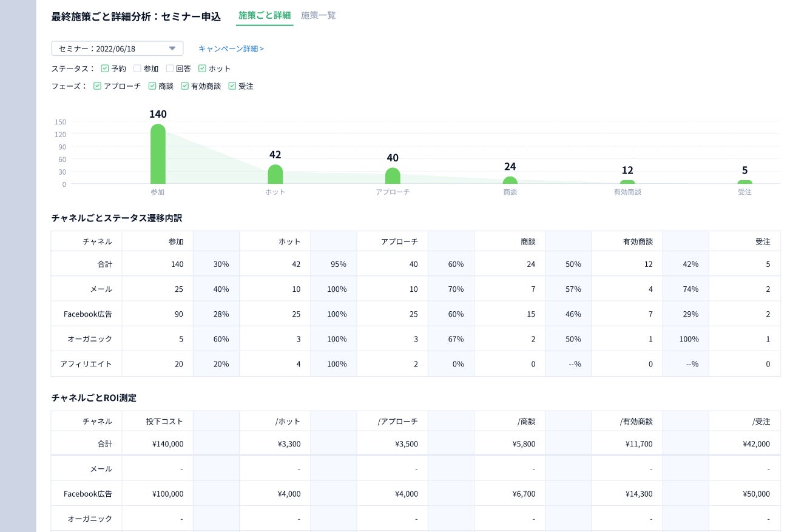Enable the 参加 status checkbox

(137, 69)
